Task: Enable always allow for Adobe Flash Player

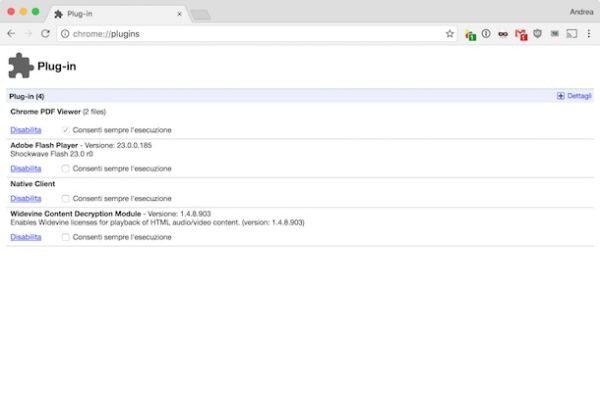Action: 65,169
